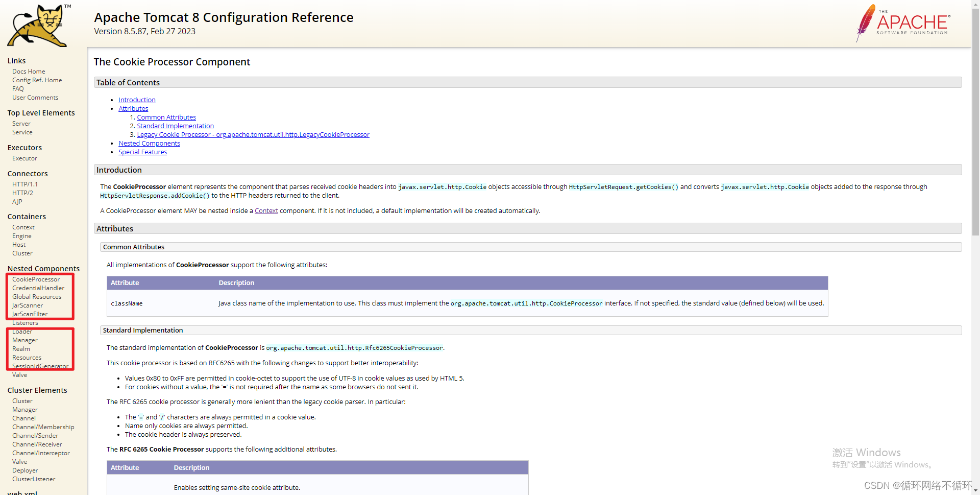The height and width of the screenshot is (495, 980).
Task: Select CredentialHandler sidebar link
Action: coord(38,288)
